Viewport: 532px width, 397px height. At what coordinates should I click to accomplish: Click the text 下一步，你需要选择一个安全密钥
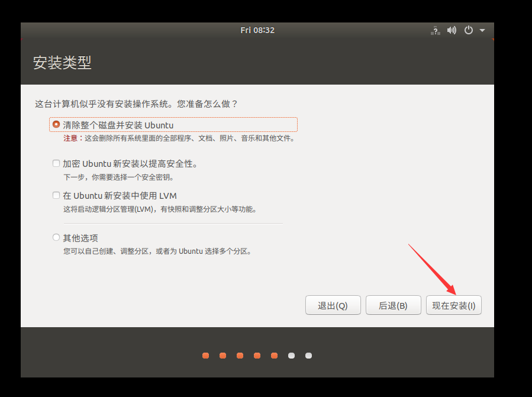[119, 177]
